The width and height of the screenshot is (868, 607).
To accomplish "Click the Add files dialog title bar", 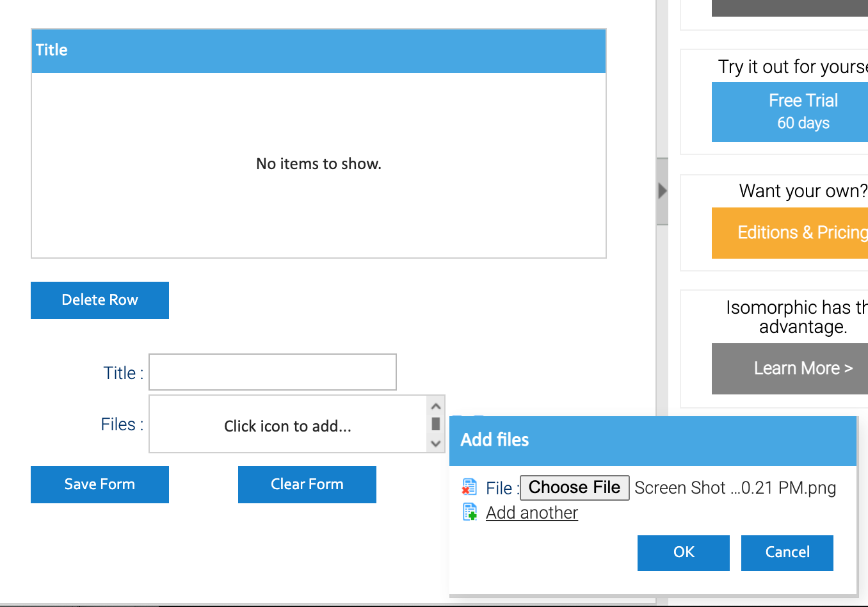I will [652, 441].
